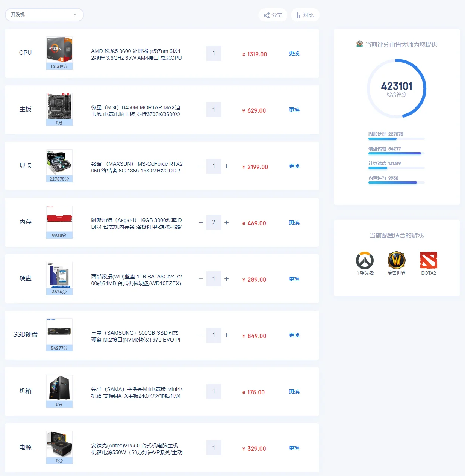The height and width of the screenshot is (476, 465).
Task: Click the 主板 motherboard quantity field
Action: click(x=214, y=110)
